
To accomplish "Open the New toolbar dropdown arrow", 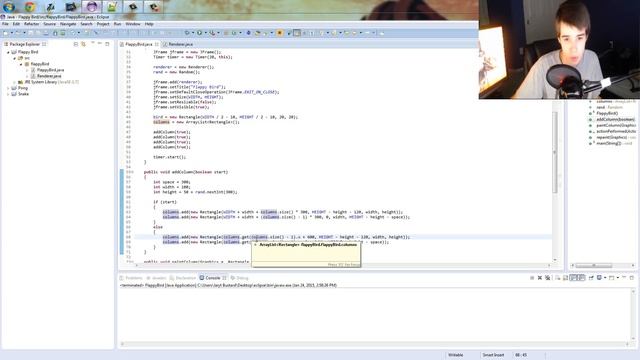I will tap(12, 33).
